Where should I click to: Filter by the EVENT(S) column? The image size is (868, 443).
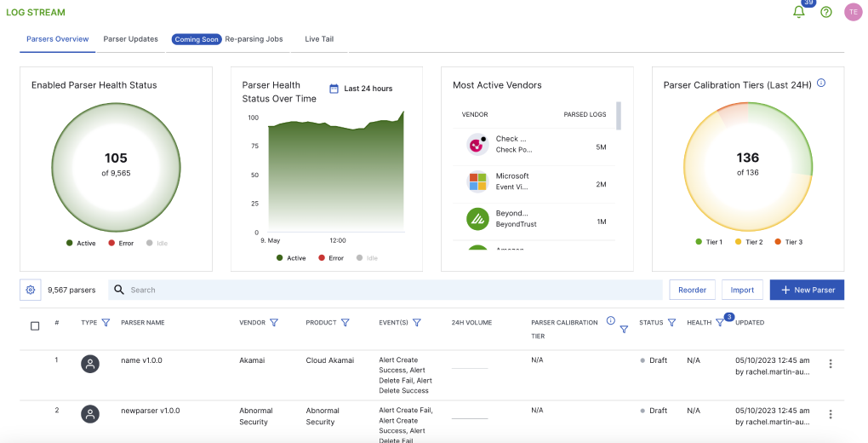(x=417, y=323)
